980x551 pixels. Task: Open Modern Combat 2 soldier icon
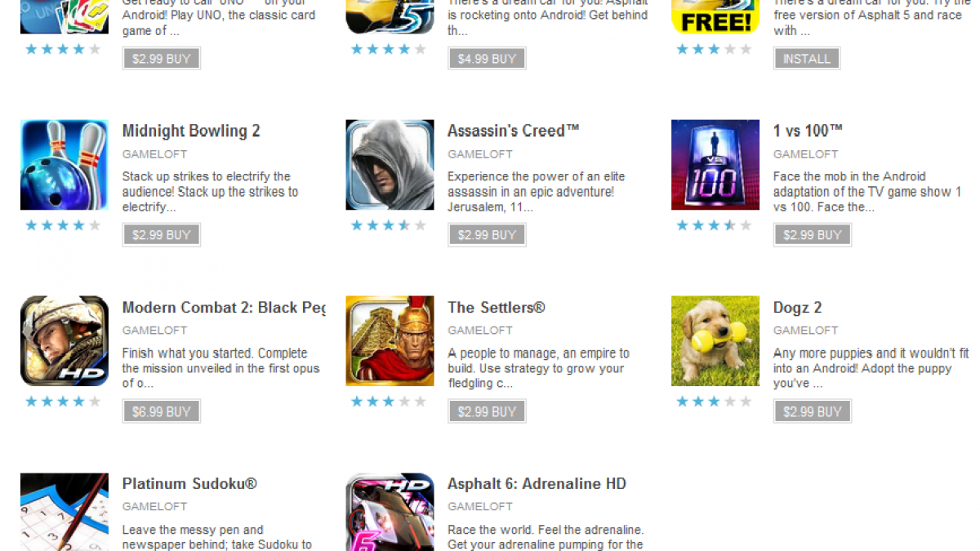click(65, 341)
